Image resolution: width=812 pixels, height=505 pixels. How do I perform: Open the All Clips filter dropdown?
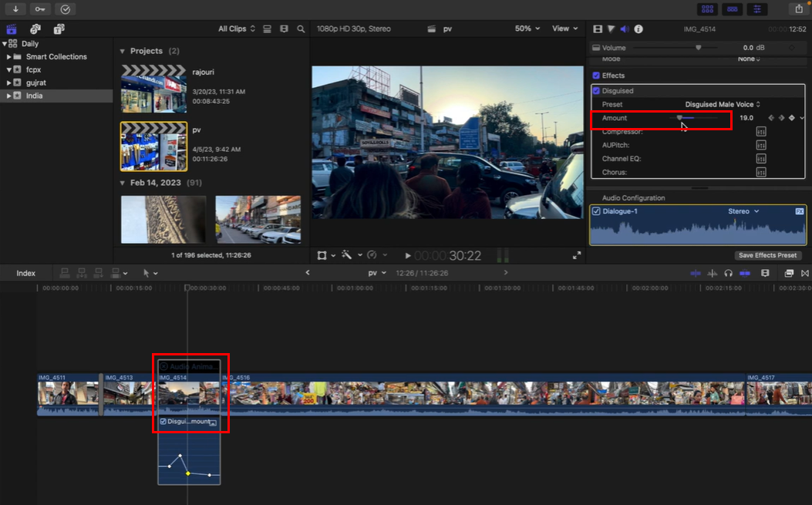237,29
